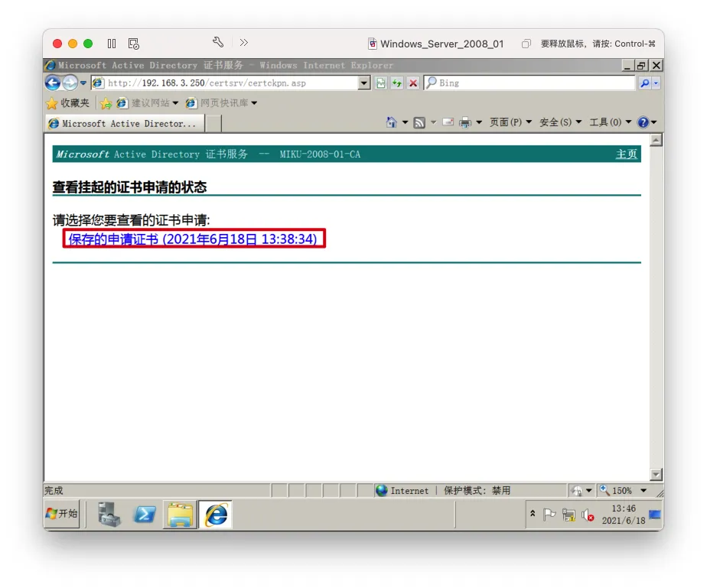Viewport: 707px width, 588px height.
Task: Show hidden tray icons arrow
Action: tap(533, 514)
